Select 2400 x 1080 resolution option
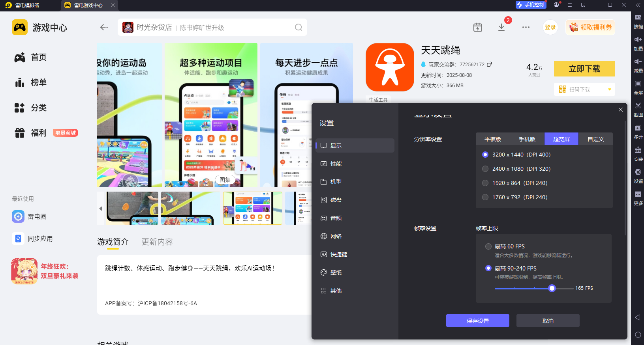This screenshot has width=644, height=345. 485,169
